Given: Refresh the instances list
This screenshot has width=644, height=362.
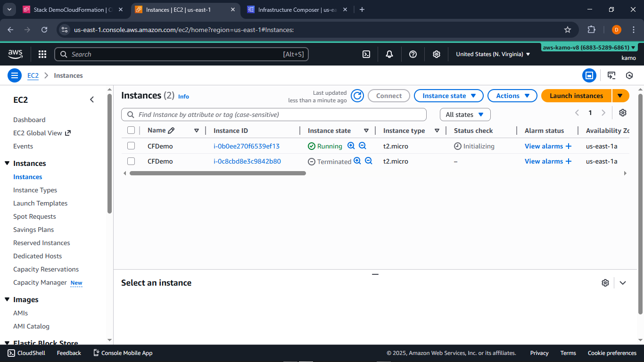Looking at the screenshot, I should (x=357, y=95).
